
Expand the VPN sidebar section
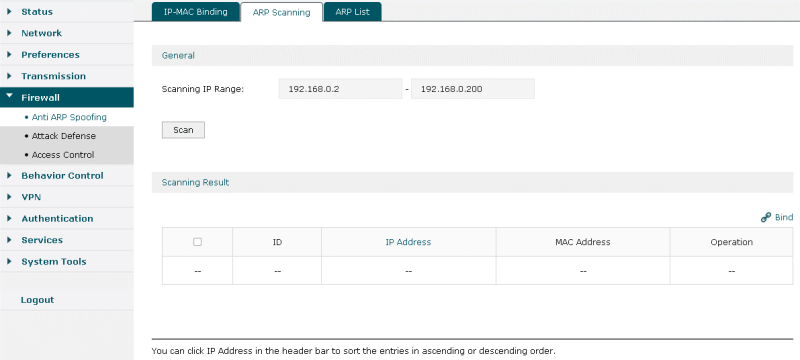coord(67,197)
